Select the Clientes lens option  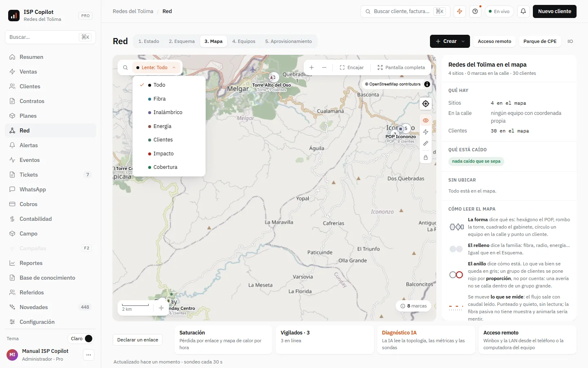click(169, 140)
